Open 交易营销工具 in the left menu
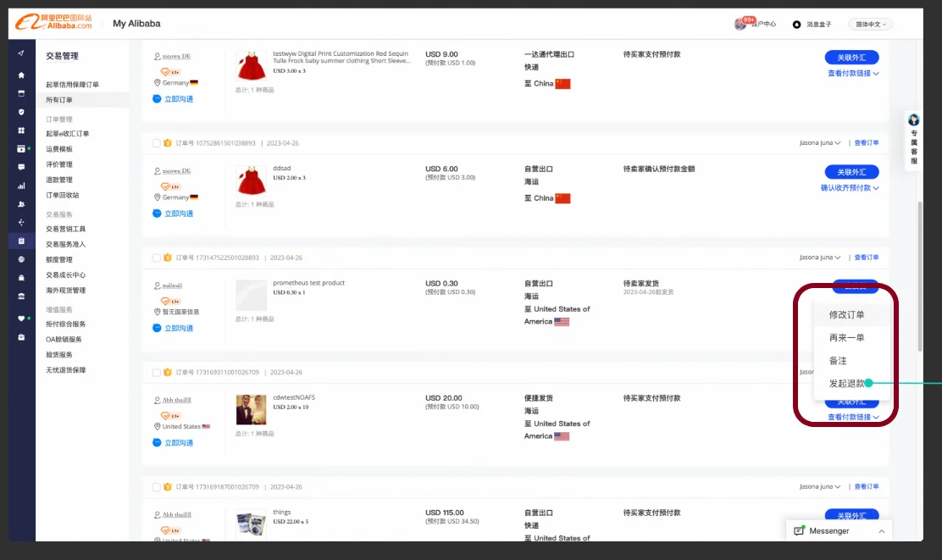 (65, 229)
